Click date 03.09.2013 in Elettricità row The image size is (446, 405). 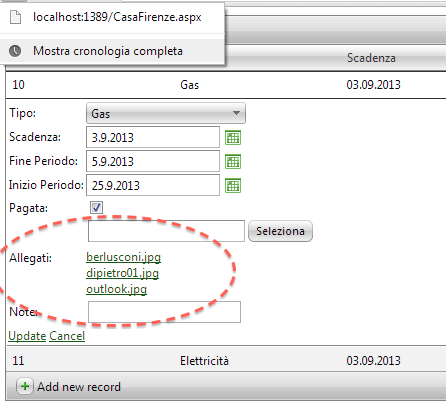coord(373,361)
